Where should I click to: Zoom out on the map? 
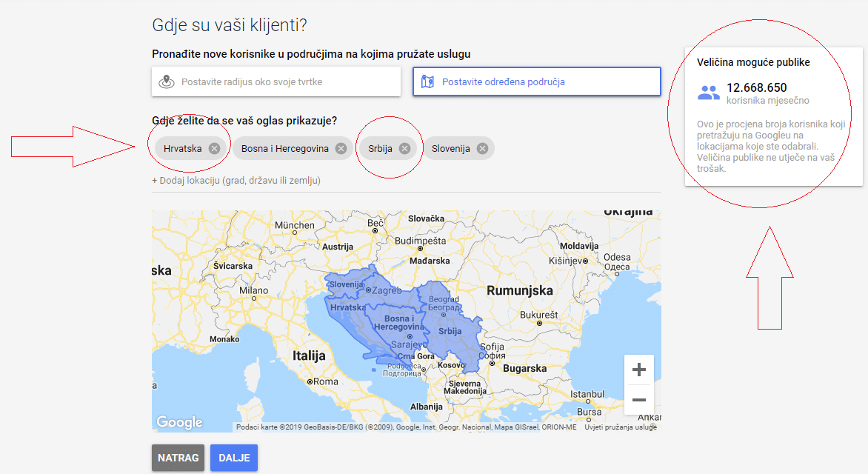(x=638, y=400)
